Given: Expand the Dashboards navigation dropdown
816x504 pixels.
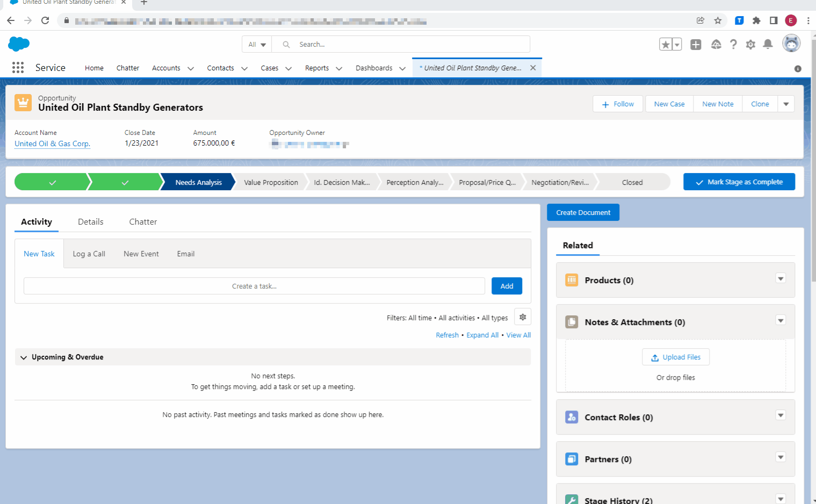Looking at the screenshot, I should [402, 68].
